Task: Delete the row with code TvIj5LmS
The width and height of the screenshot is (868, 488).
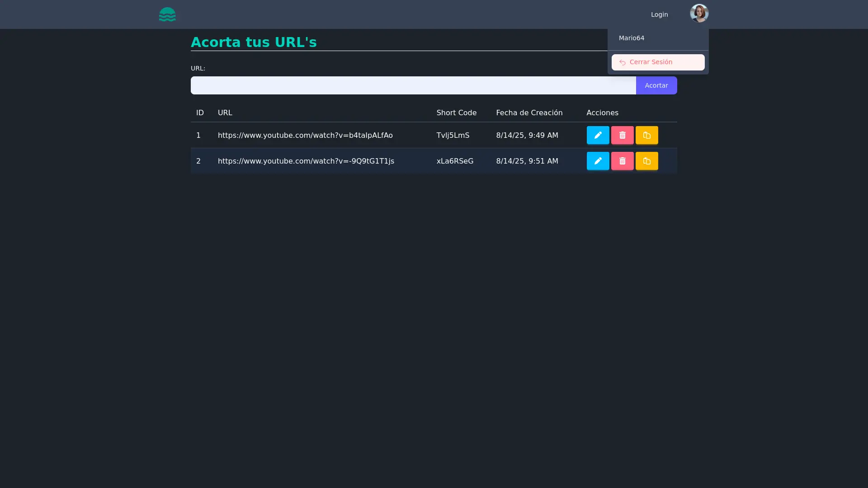Action: 622,135
